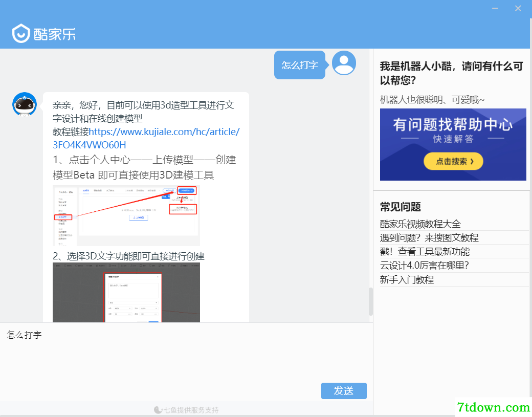The image size is (532, 417).
Task: Click the 机器人也很聪明、可爱哦~ text
Action: 432,100
